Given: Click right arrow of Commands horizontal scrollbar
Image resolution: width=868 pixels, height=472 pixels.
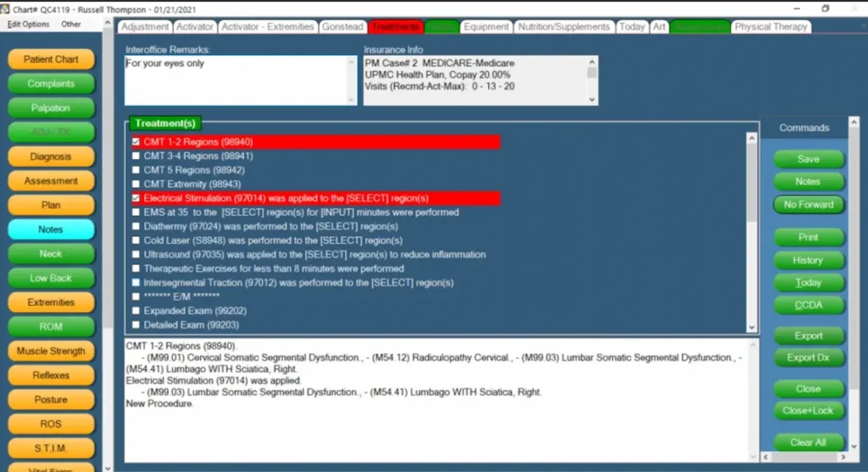Looking at the screenshot, I should coord(843,457).
